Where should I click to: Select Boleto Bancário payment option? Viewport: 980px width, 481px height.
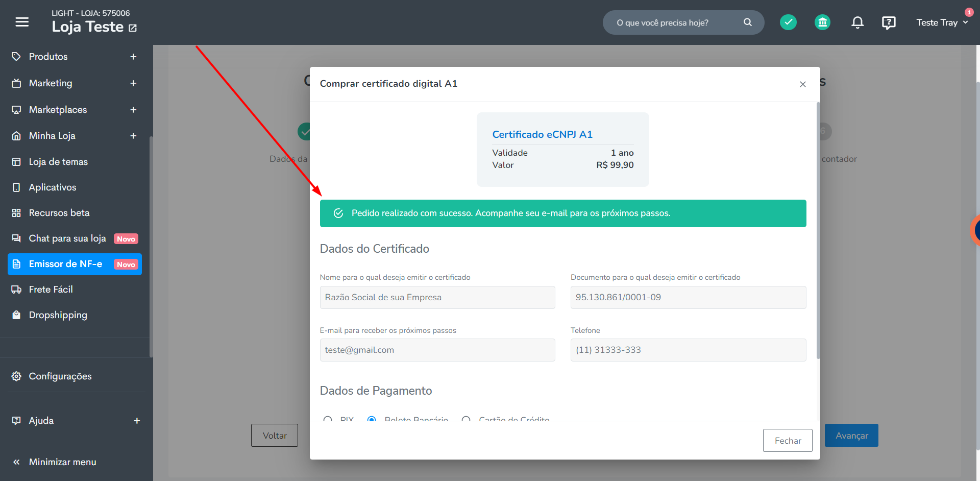(372, 420)
